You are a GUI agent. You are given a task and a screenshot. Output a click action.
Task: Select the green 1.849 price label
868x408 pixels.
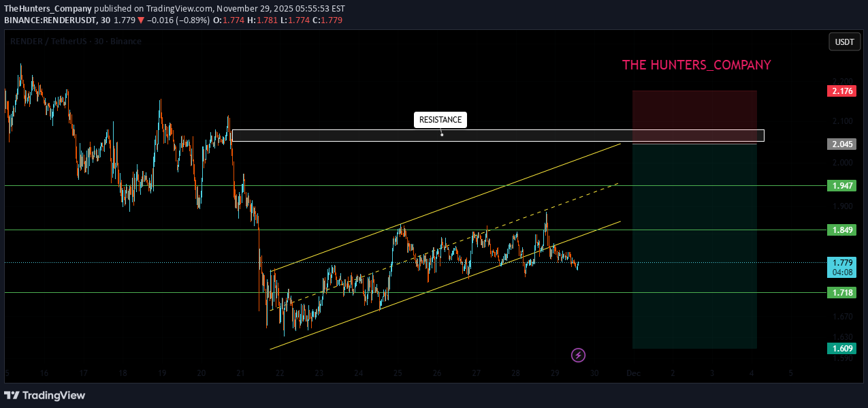tap(841, 230)
